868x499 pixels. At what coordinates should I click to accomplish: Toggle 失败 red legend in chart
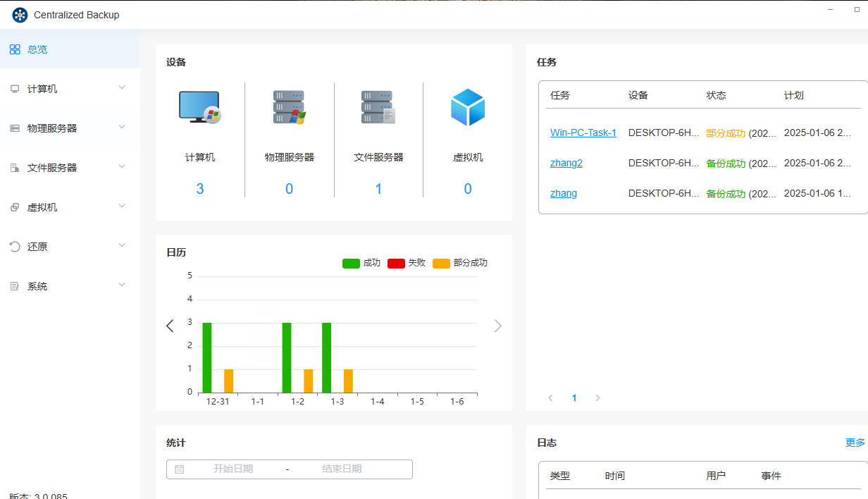(396, 263)
